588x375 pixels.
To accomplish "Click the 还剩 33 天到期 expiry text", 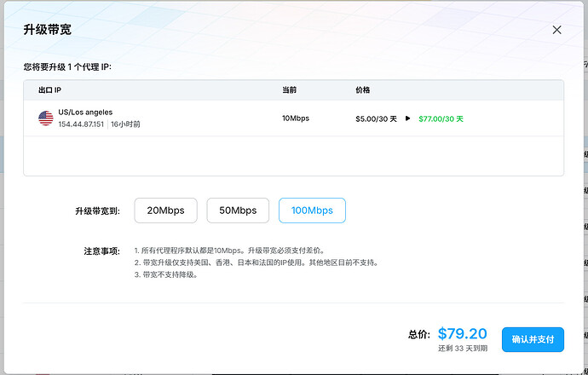I will point(463,349).
